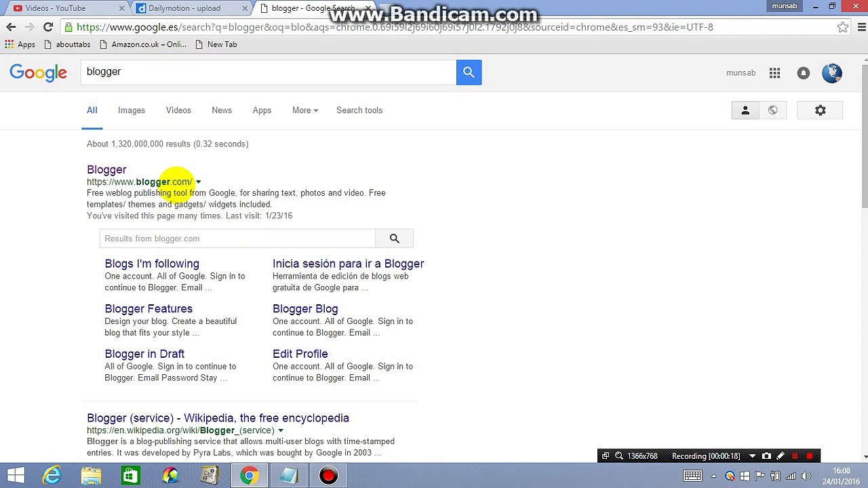The height and width of the screenshot is (488, 868).
Task: Focus the Google search box containing blogger
Action: point(269,73)
